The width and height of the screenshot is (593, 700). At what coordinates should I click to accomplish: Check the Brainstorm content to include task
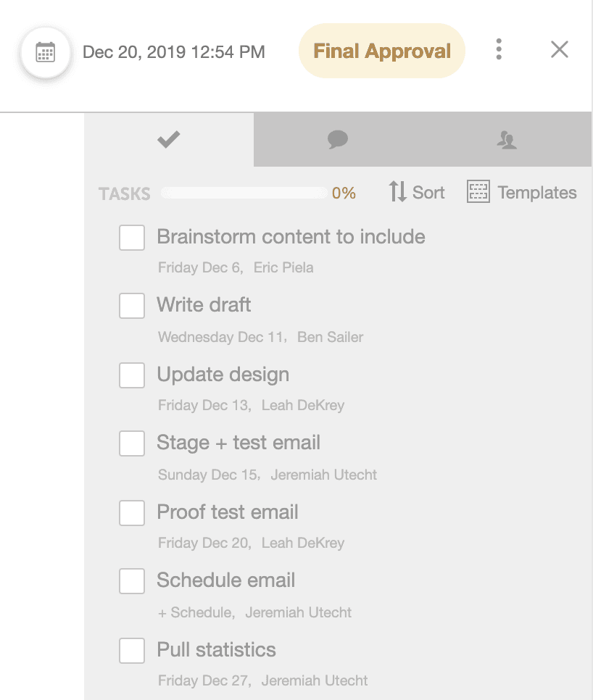132,238
